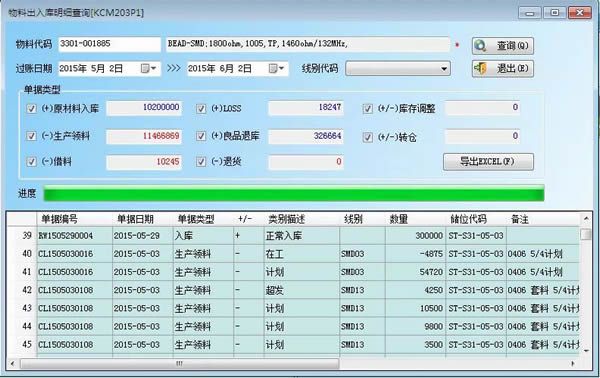Click 原材料入库 value 10200000
The width and height of the screenshot is (600, 378).
144,108
